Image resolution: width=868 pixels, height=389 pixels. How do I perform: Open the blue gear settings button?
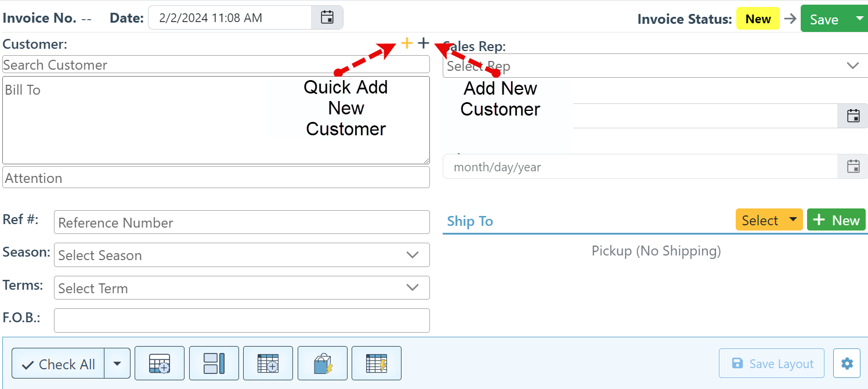tap(847, 363)
